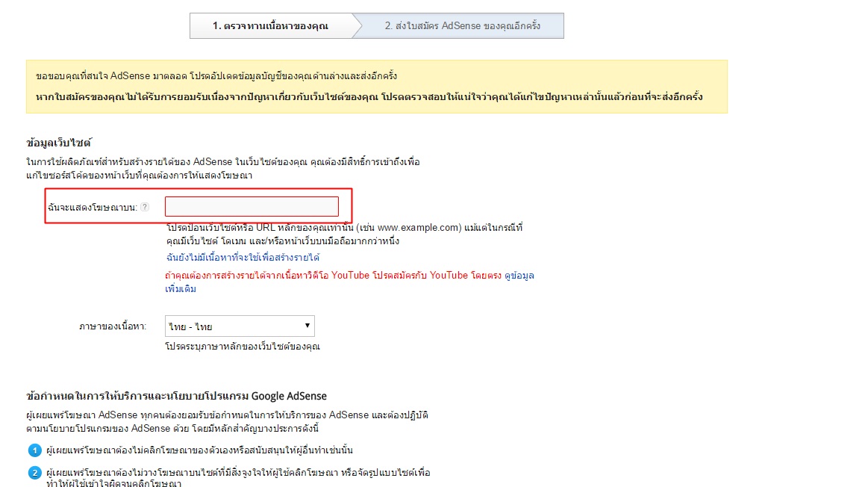Click the ข้อมูลเว็บไซต์ section heading
This screenshot has height=487, width=868.
(58, 143)
